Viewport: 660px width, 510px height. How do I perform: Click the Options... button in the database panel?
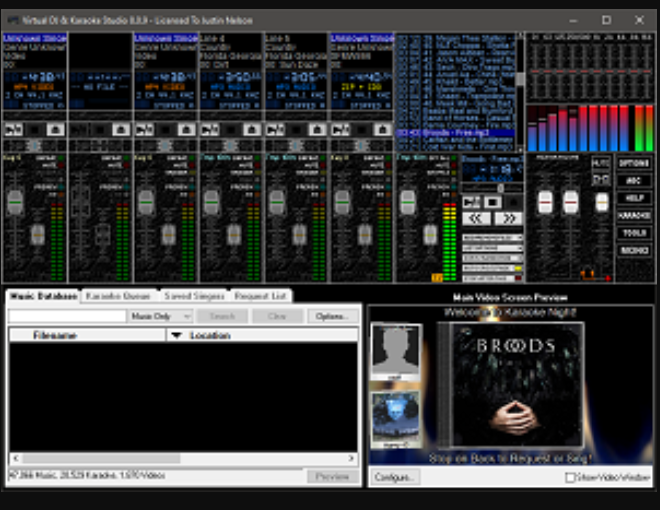332,316
